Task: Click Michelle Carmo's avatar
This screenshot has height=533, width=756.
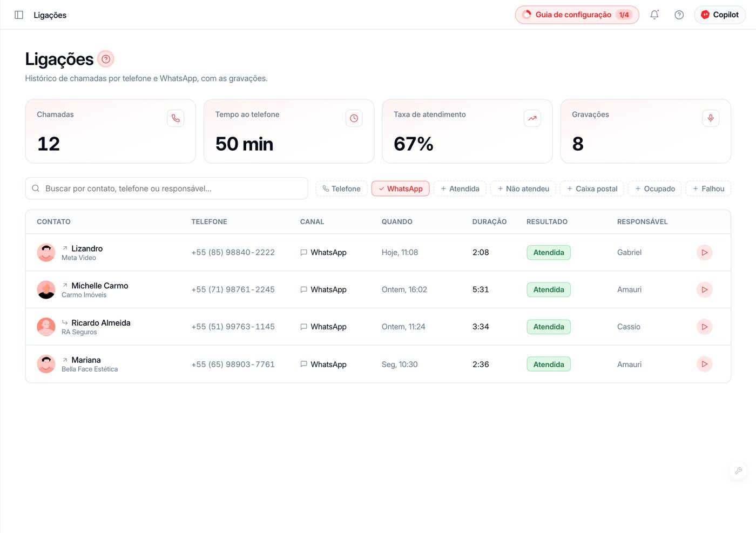Action: [46, 290]
